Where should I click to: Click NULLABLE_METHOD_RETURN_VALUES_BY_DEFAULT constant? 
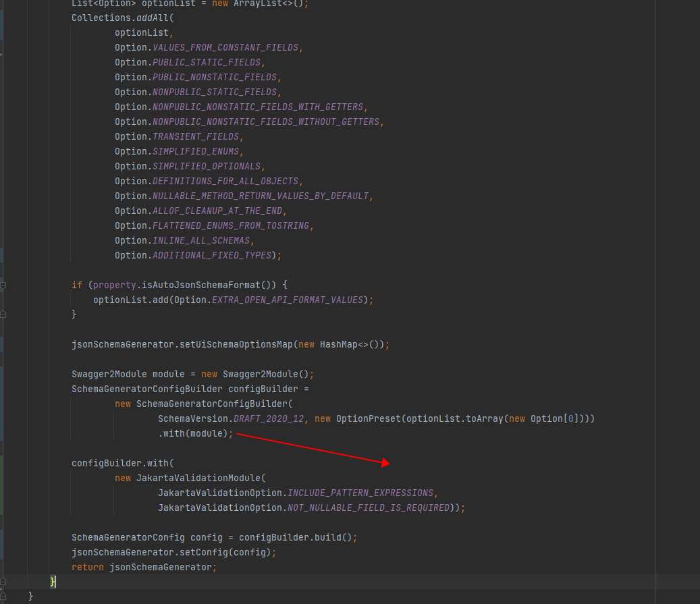pos(261,196)
